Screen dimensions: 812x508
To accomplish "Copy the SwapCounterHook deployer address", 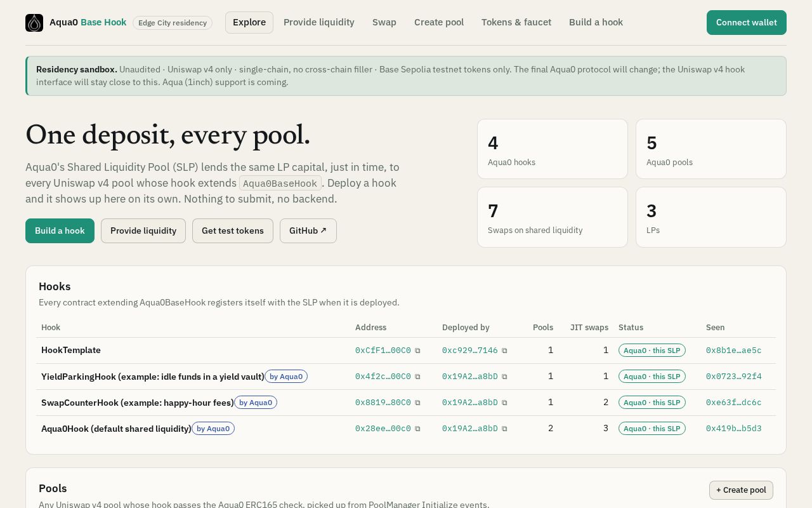I will 504,403.
